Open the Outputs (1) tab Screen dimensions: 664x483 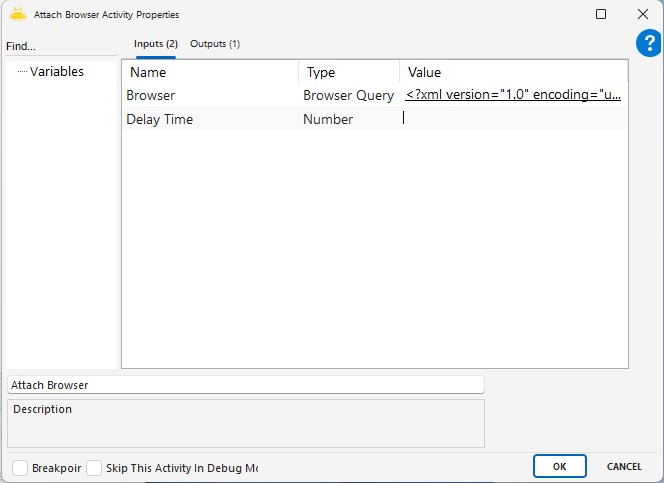(x=215, y=44)
